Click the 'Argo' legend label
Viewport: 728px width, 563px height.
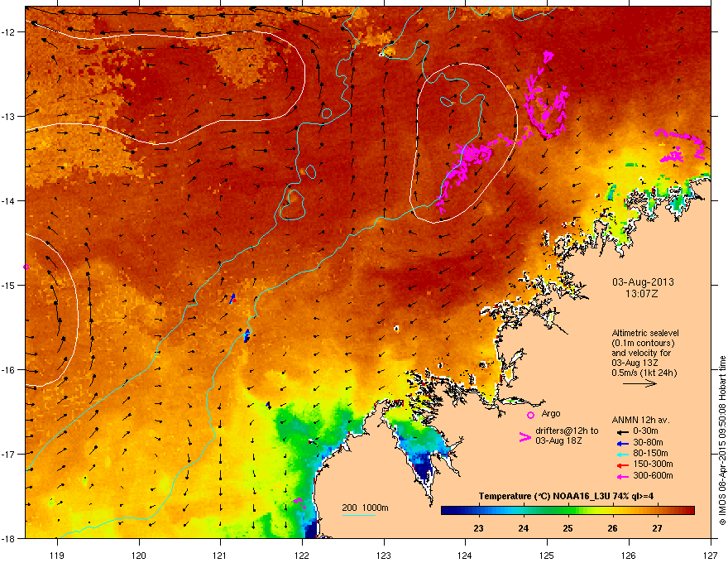click(x=551, y=414)
